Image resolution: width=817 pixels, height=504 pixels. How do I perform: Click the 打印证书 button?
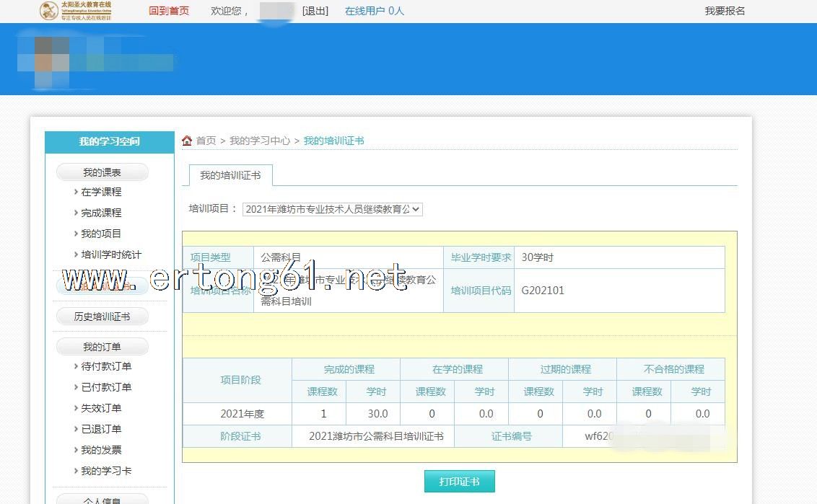tap(460, 482)
